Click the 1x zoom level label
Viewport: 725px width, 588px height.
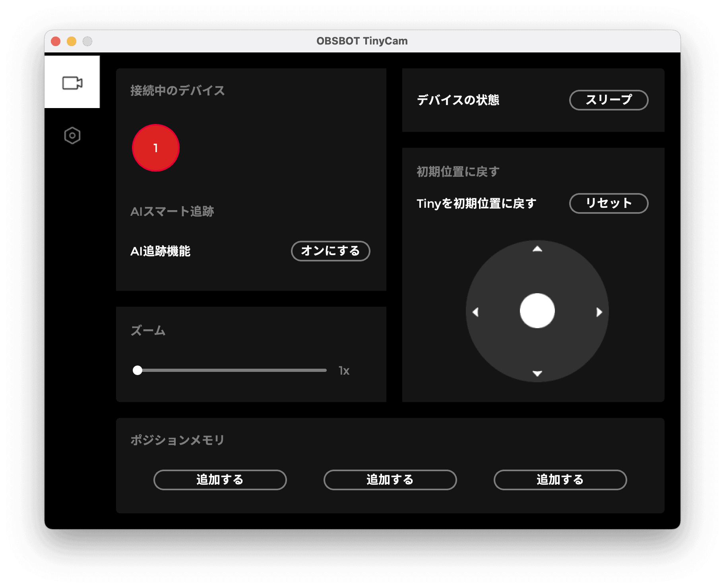point(343,370)
